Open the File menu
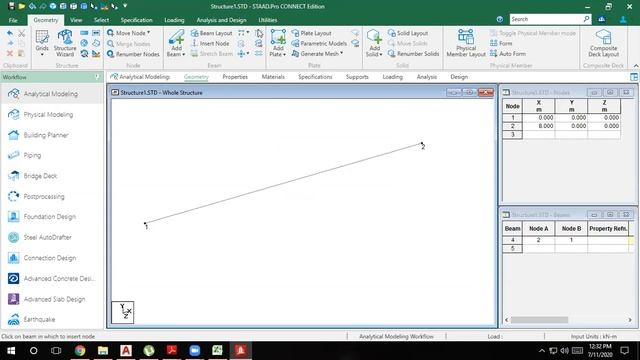640x360 pixels. pyautogui.click(x=13, y=20)
